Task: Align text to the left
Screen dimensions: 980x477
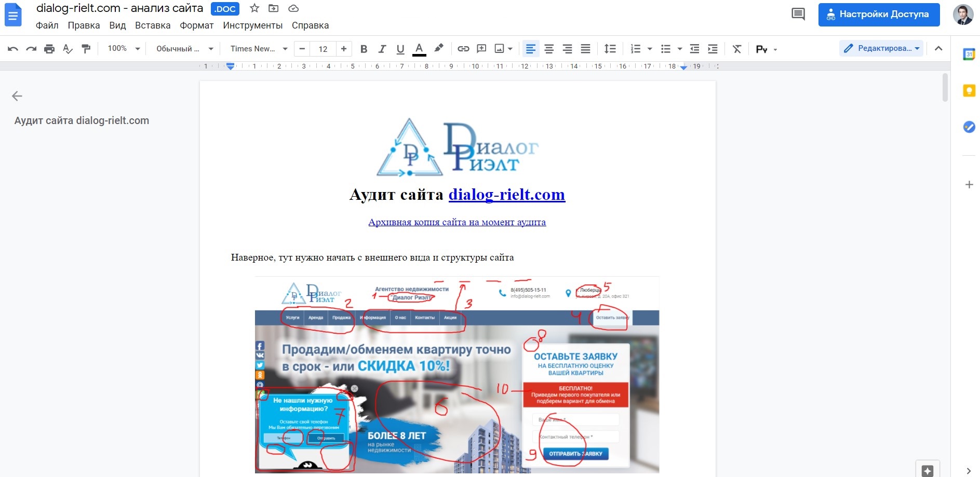Action: coord(530,49)
